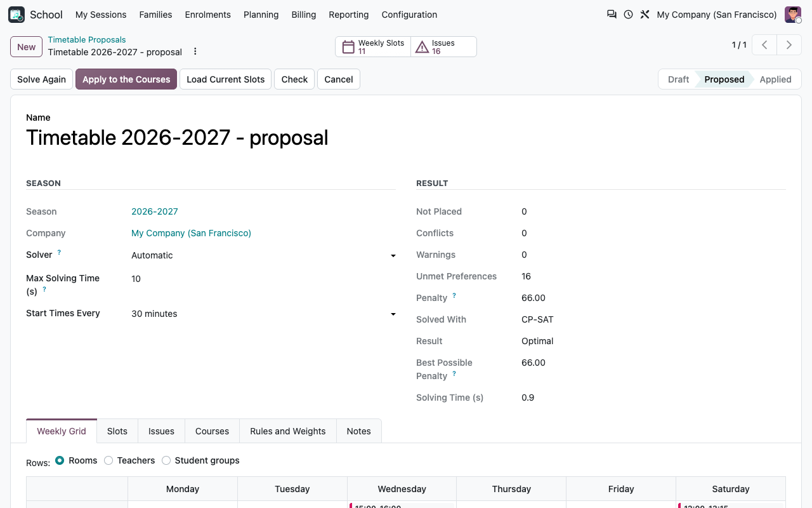812x508 pixels.
Task: Click the Solve Again button
Action: pyautogui.click(x=42, y=79)
